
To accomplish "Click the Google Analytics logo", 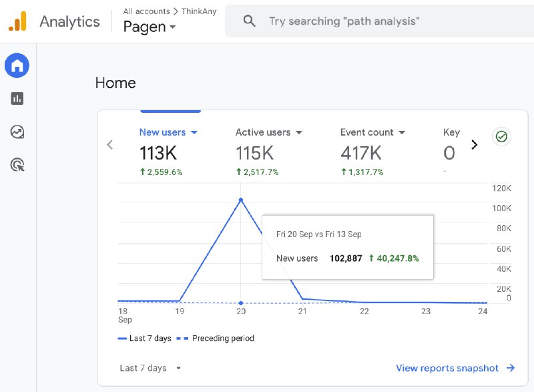I will [x=18, y=21].
